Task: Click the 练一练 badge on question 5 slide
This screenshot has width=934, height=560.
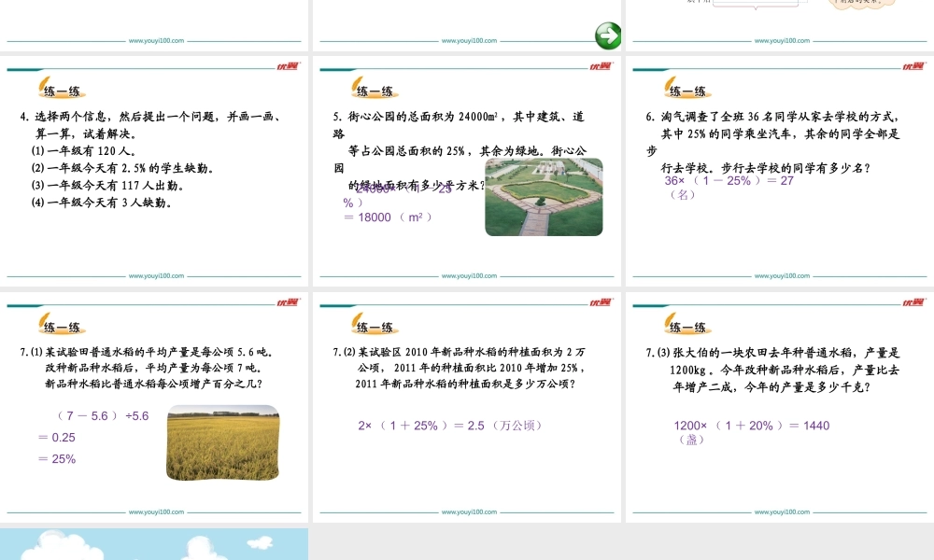Action: click(375, 91)
